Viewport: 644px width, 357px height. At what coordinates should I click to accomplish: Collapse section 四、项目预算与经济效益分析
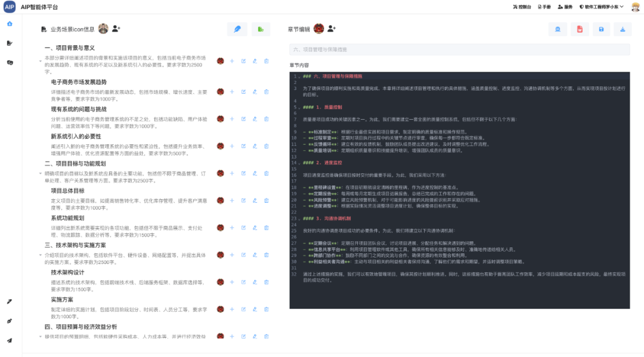(41, 337)
